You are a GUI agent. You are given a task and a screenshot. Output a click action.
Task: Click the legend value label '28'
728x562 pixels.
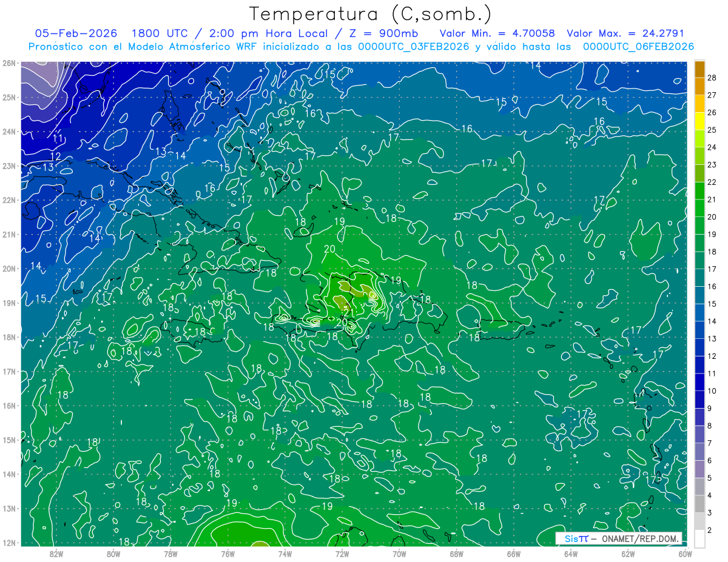click(712, 78)
